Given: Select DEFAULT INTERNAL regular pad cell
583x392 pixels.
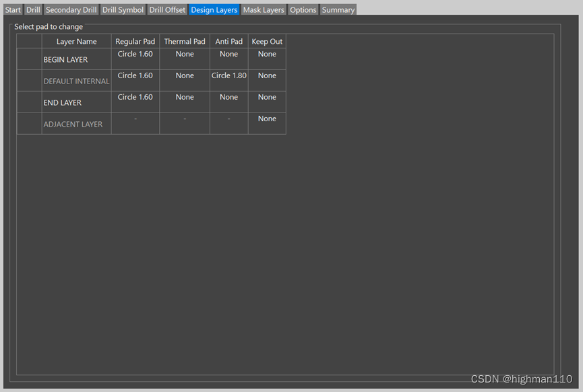Looking at the screenshot, I should tap(135, 80).
